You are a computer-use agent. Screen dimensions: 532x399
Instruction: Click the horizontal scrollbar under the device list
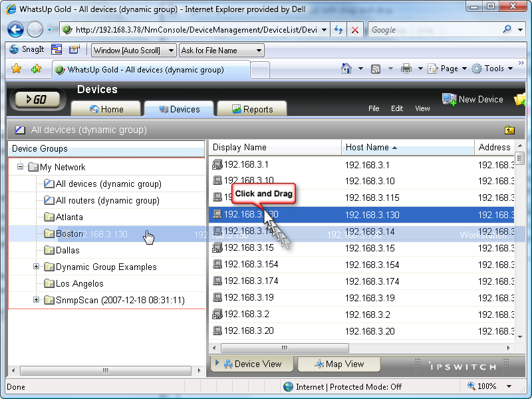pyautogui.click(x=285, y=348)
